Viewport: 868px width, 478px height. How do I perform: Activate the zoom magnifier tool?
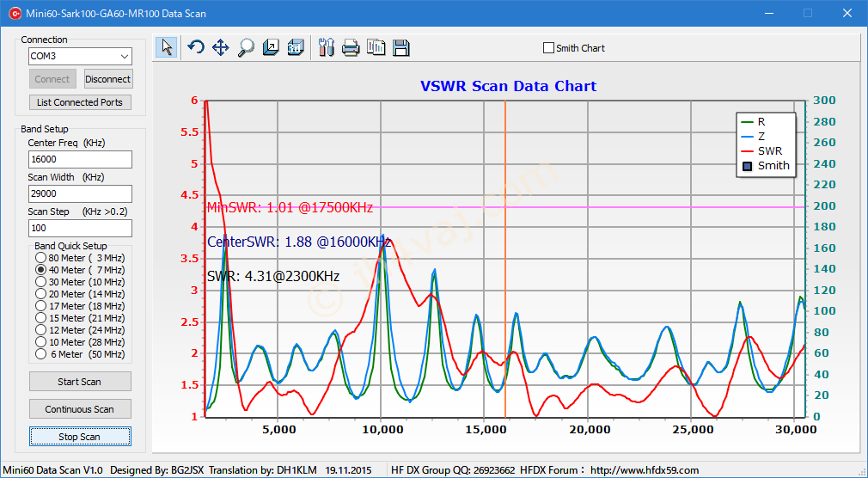246,47
